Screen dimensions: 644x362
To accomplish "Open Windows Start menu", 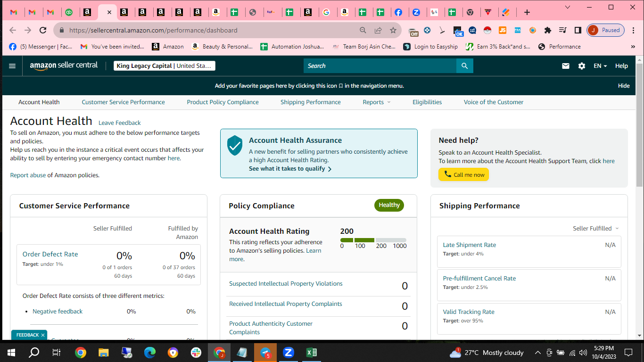I will (x=11, y=353).
